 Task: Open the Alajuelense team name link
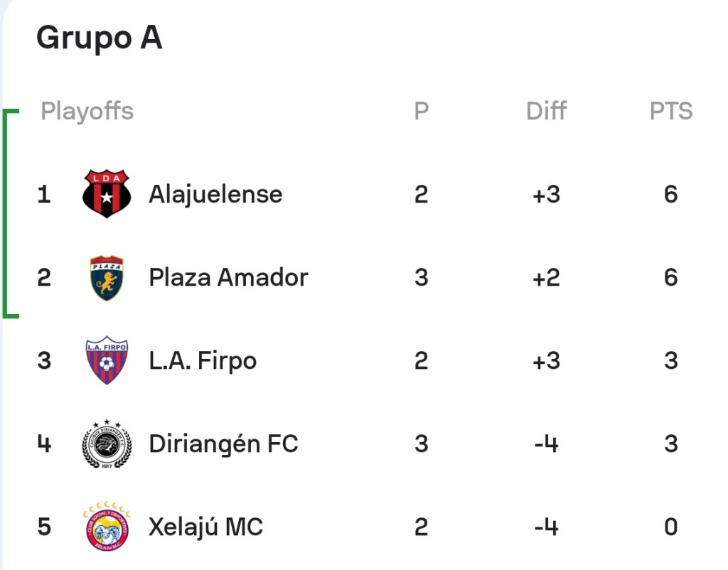(215, 195)
